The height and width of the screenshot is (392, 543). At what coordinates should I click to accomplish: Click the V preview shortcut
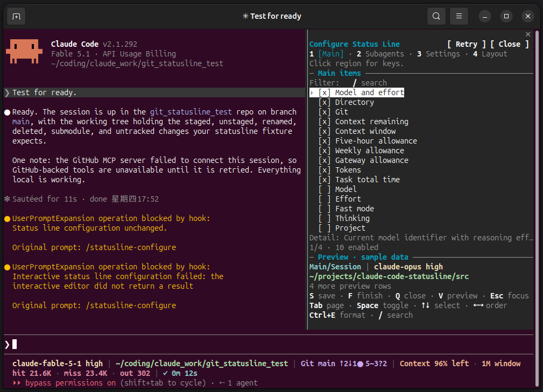click(x=458, y=296)
